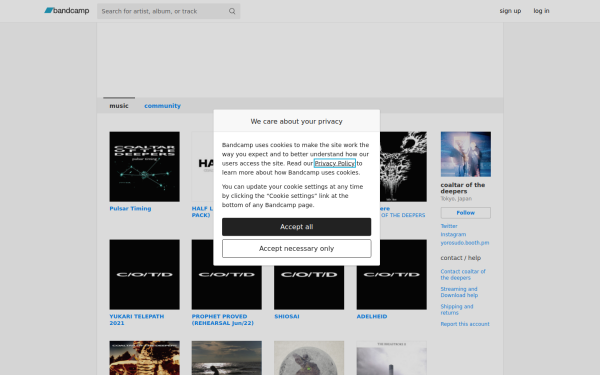Open Shipping and returns link
This screenshot has height=375, width=600.
point(457,310)
